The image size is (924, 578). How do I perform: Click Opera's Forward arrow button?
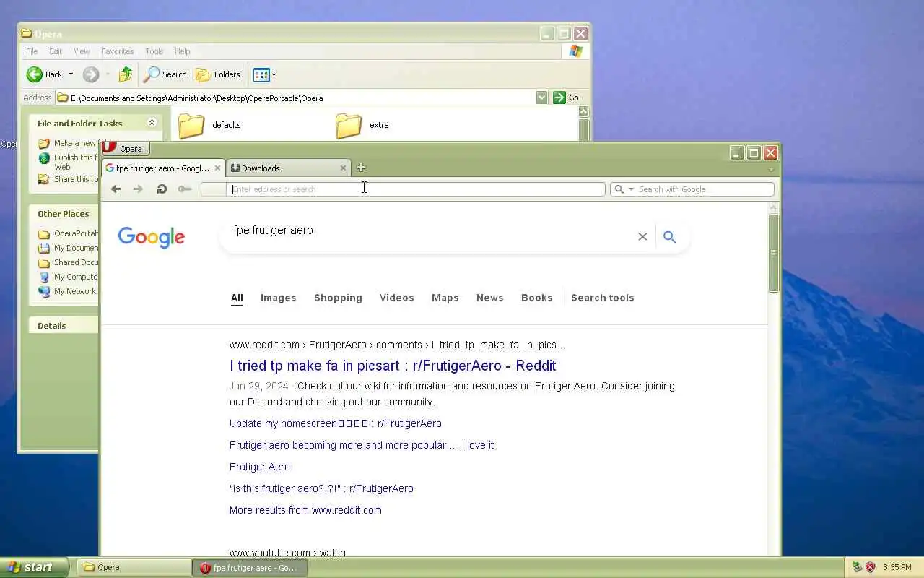pos(139,189)
